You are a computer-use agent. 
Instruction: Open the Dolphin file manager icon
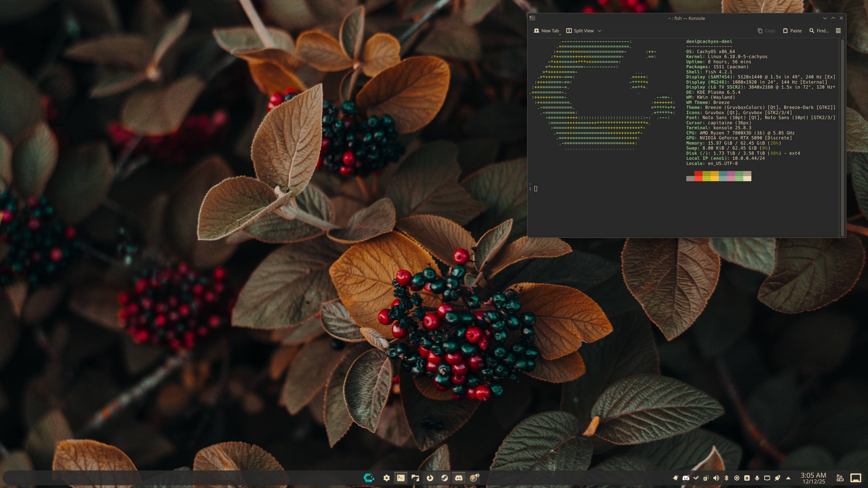pyautogui.click(x=415, y=478)
